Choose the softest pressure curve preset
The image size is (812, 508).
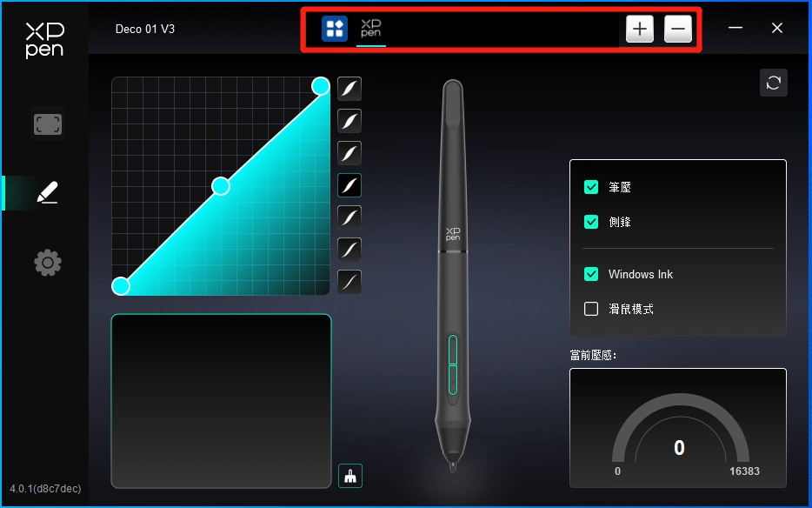coord(349,89)
